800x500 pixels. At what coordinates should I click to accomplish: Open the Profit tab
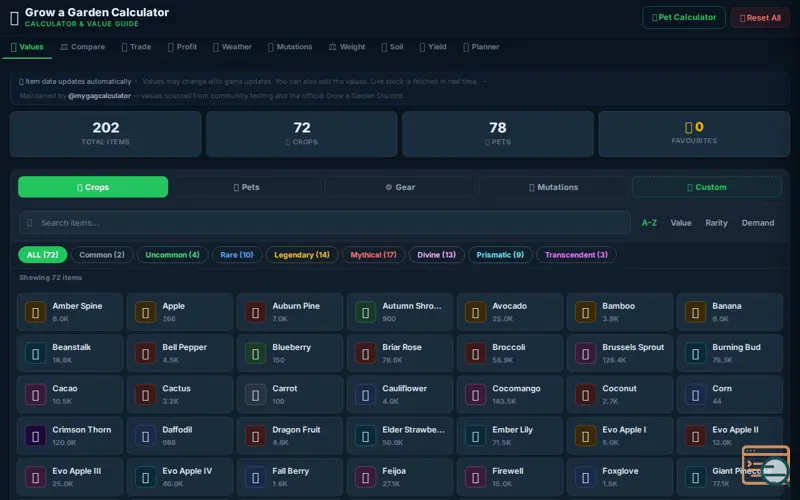coord(182,47)
